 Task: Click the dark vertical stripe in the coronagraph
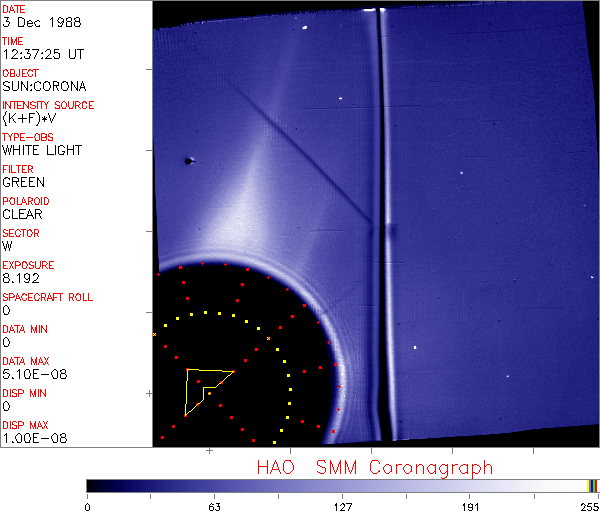click(383, 224)
